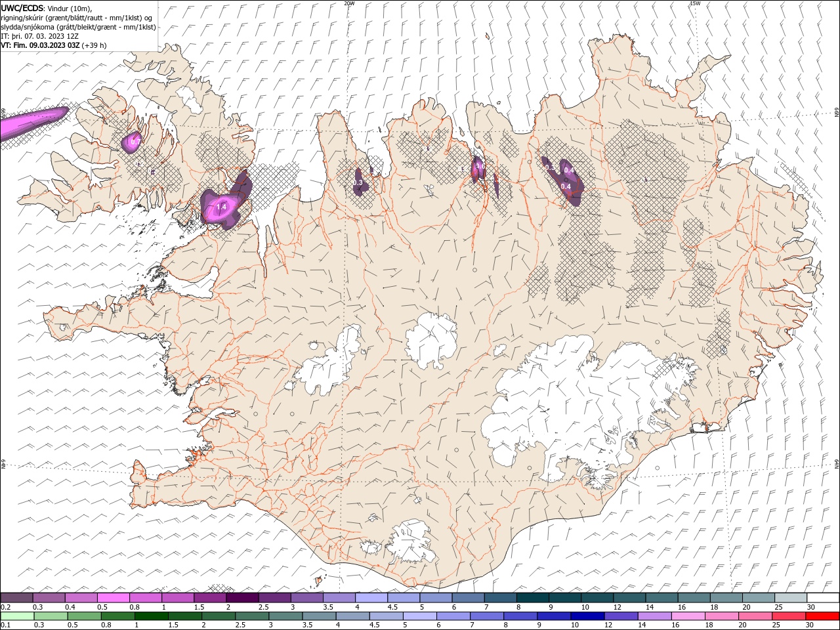Screen dimensions: 840x630
Task: Click the round white glacier in central Iceland
Action: click(x=431, y=341)
